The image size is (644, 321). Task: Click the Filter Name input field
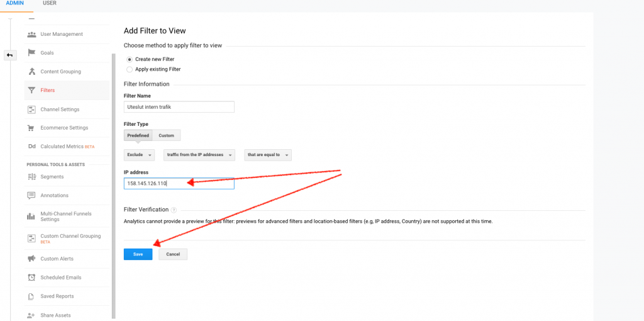click(179, 107)
